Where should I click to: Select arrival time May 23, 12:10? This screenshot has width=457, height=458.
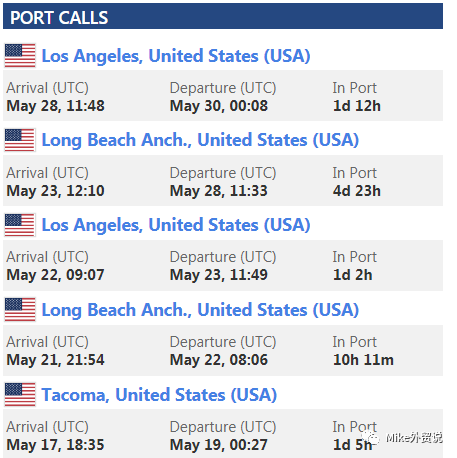point(55,191)
